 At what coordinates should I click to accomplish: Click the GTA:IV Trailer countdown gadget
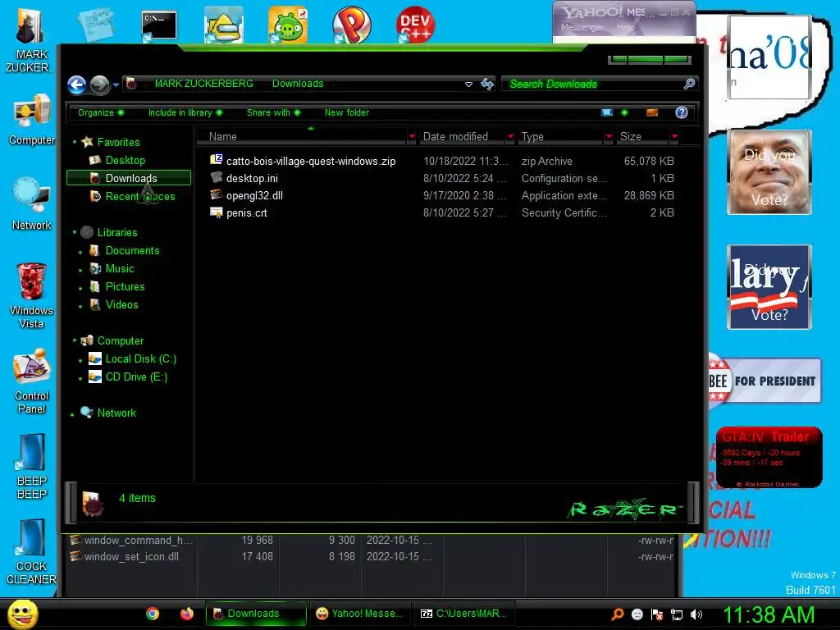(x=769, y=457)
